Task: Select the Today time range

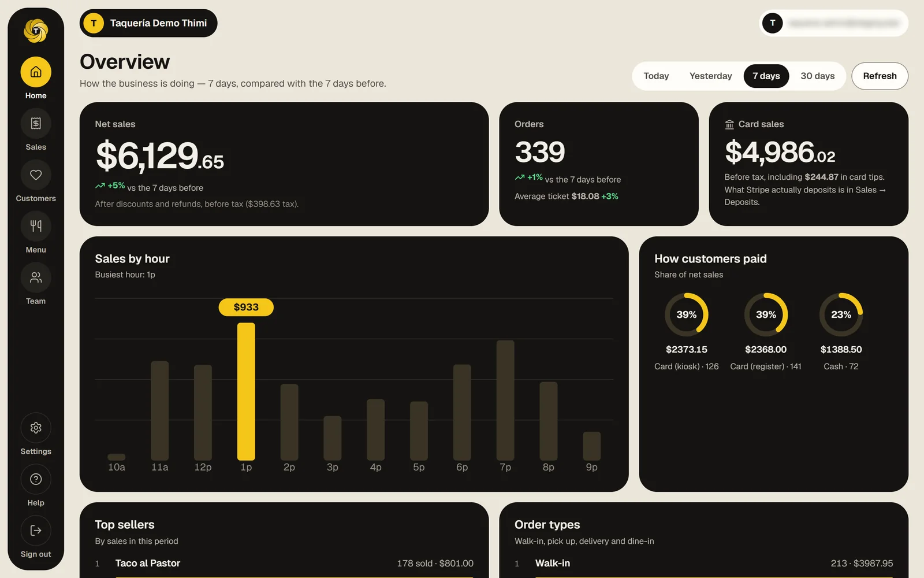Action: click(656, 76)
